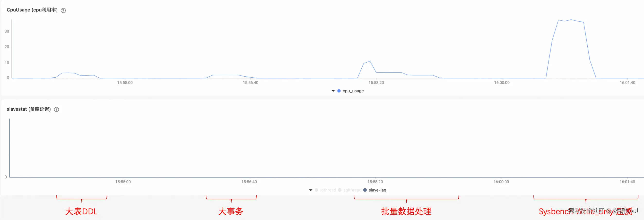This screenshot has height=220, width=644.
Task: Open the CpuUsage help question-mark icon
Action: click(x=63, y=10)
